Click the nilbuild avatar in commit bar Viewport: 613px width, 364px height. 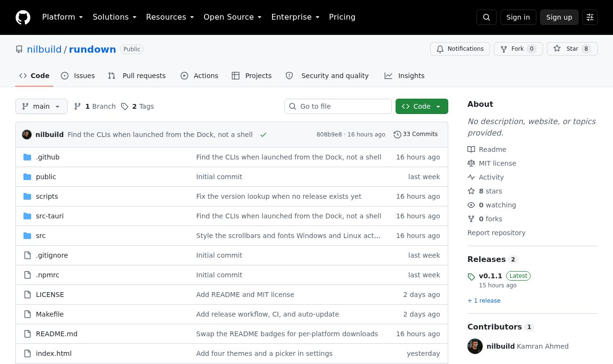(27, 135)
